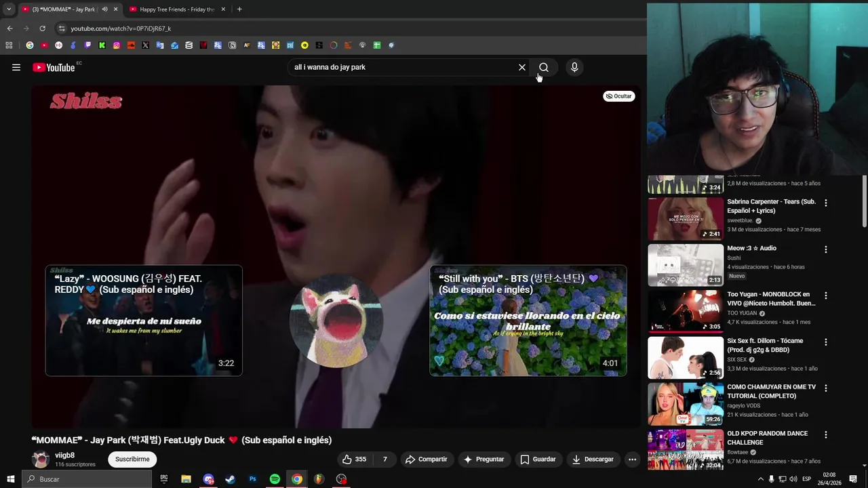The image size is (868, 488).
Task: Open Spotify from the taskbar
Action: click(x=275, y=479)
